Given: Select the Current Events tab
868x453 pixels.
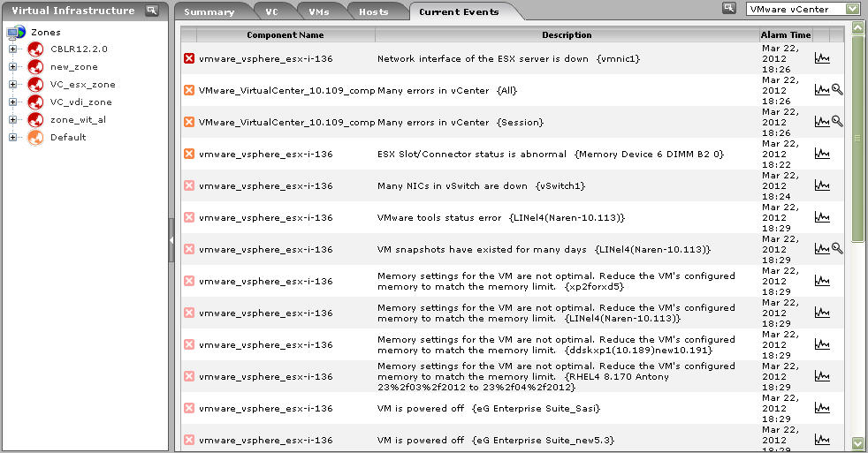Looking at the screenshot, I should coord(459,11).
